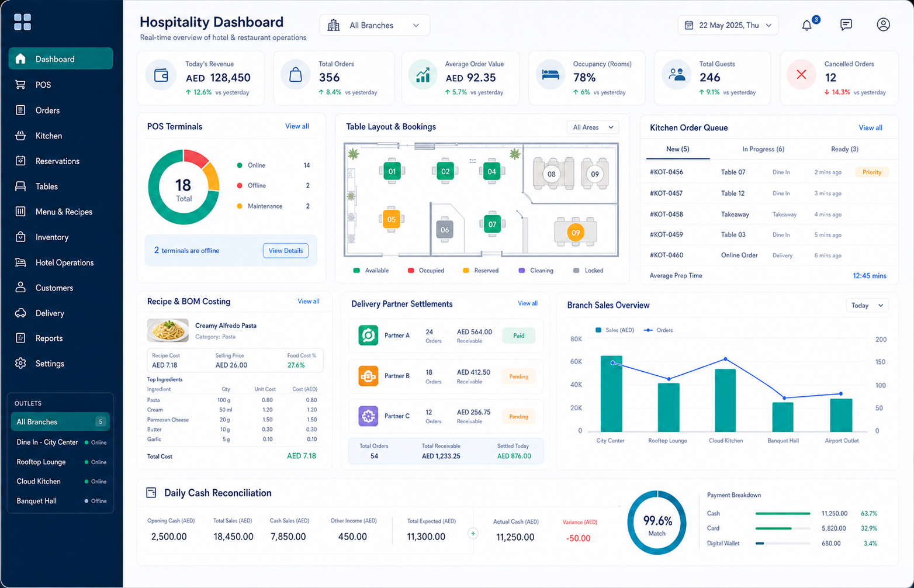Click the Hotel Operations bed icon in sidebar

(20, 262)
